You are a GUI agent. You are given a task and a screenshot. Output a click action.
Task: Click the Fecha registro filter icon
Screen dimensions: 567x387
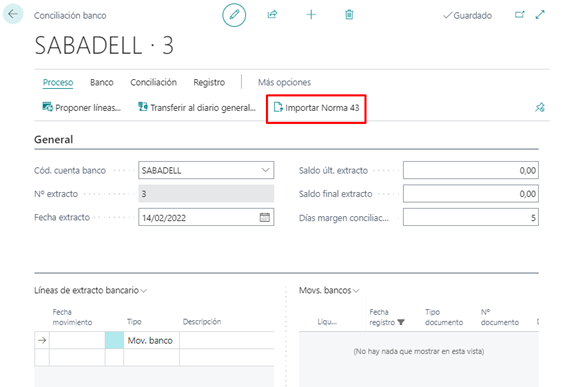[x=401, y=322]
